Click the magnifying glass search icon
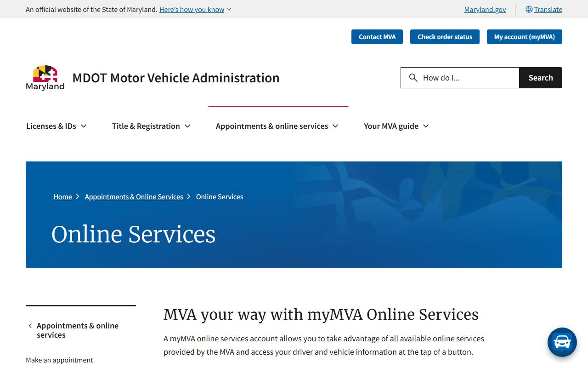588x368 pixels. click(x=413, y=78)
